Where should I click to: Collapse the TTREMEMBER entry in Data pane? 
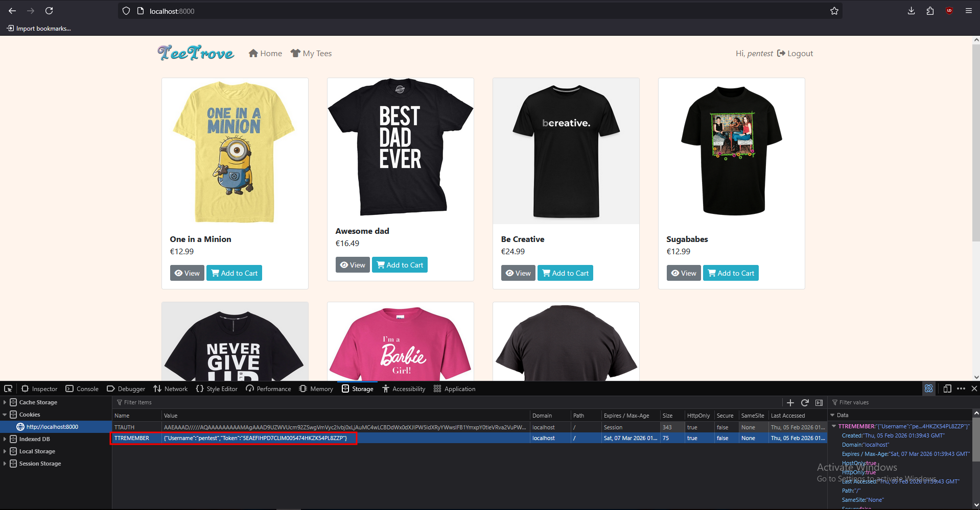tap(834, 426)
